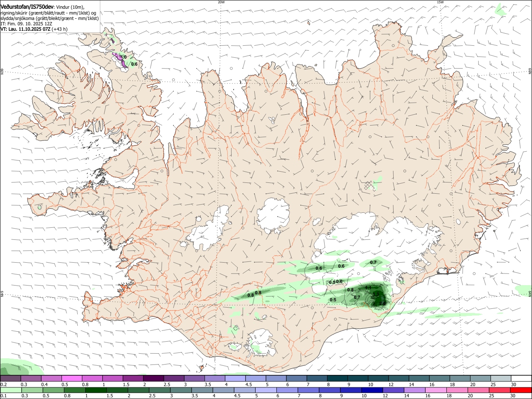Click the 1.3 precipitation value on the map
The height and width of the screenshot is (399, 532).
click(376, 294)
